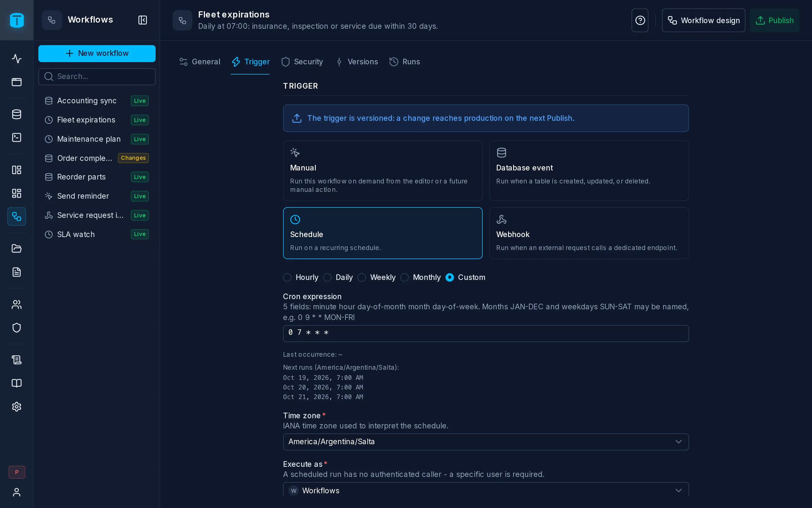
Task: Open the shield icon in left sidebar
Action: (16, 328)
